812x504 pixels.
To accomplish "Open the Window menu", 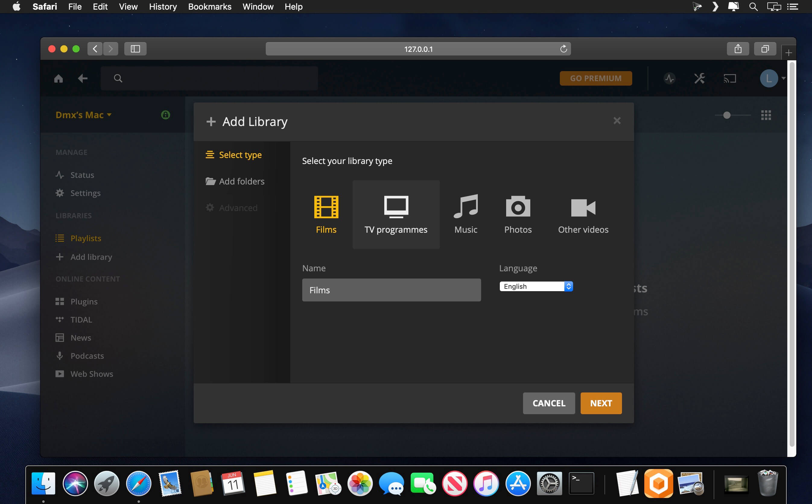I will [258, 7].
